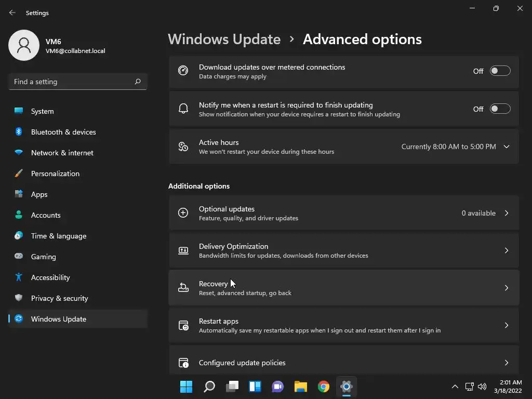Viewport: 532px width, 399px height.
Task: Open Windows Start menu from taskbar
Action: pyautogui.click(x=186, y=387)
